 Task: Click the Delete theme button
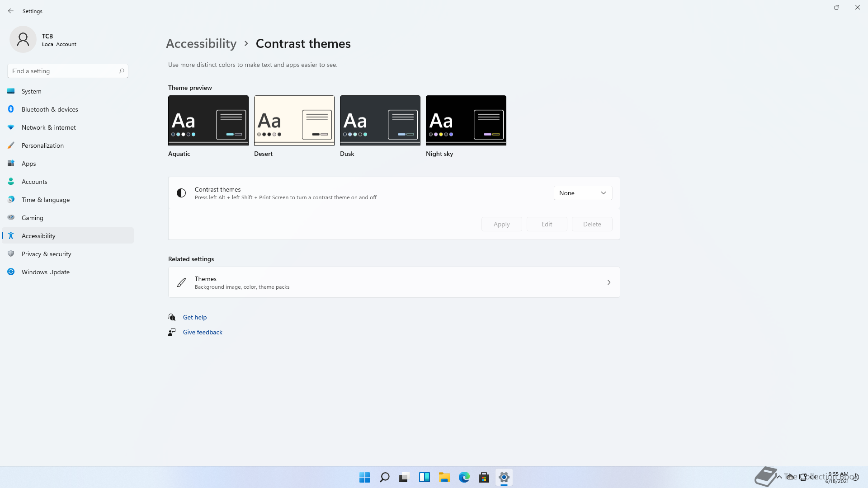tap(592, 224)
